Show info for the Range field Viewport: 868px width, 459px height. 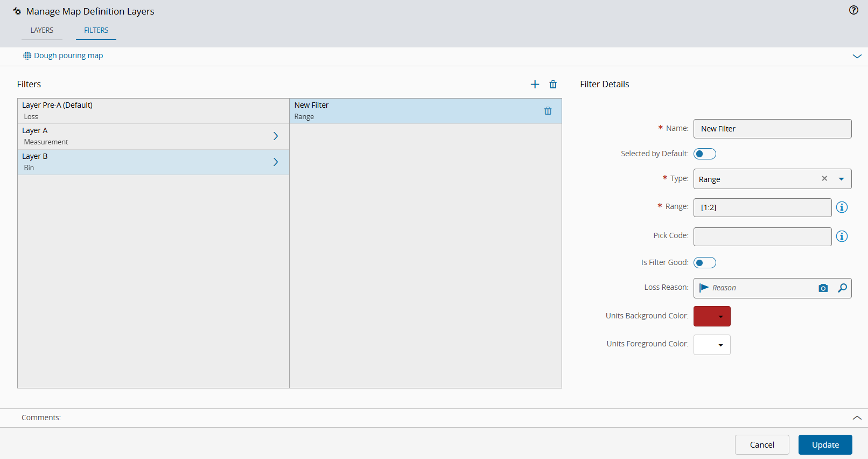842,207
